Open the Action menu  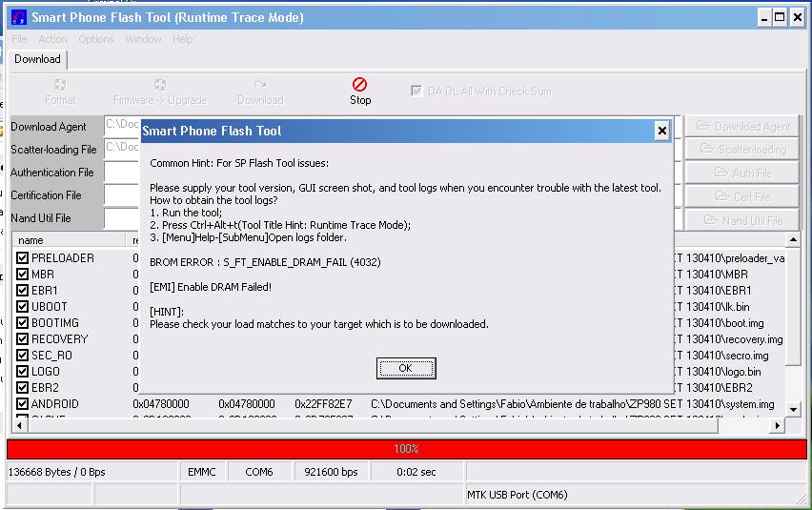(52, 39)
